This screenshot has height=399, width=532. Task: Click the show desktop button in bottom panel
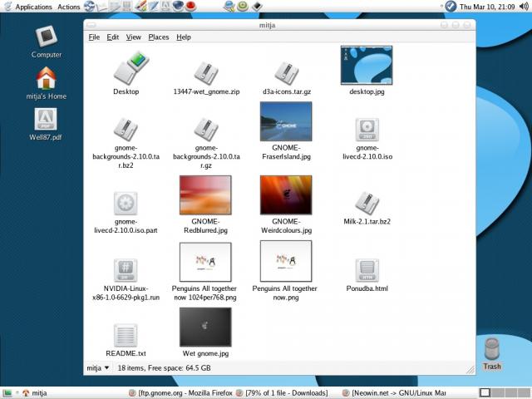(7, 393)
